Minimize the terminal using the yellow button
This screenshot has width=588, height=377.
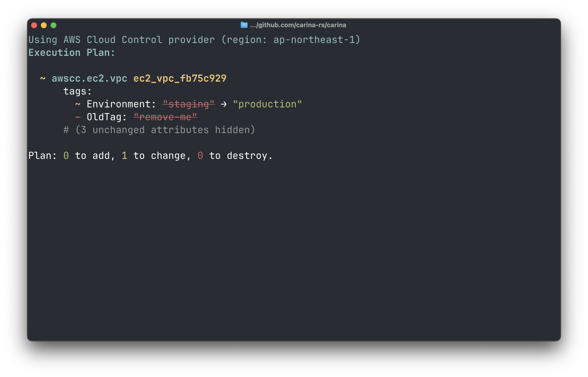tap(44, 25)
